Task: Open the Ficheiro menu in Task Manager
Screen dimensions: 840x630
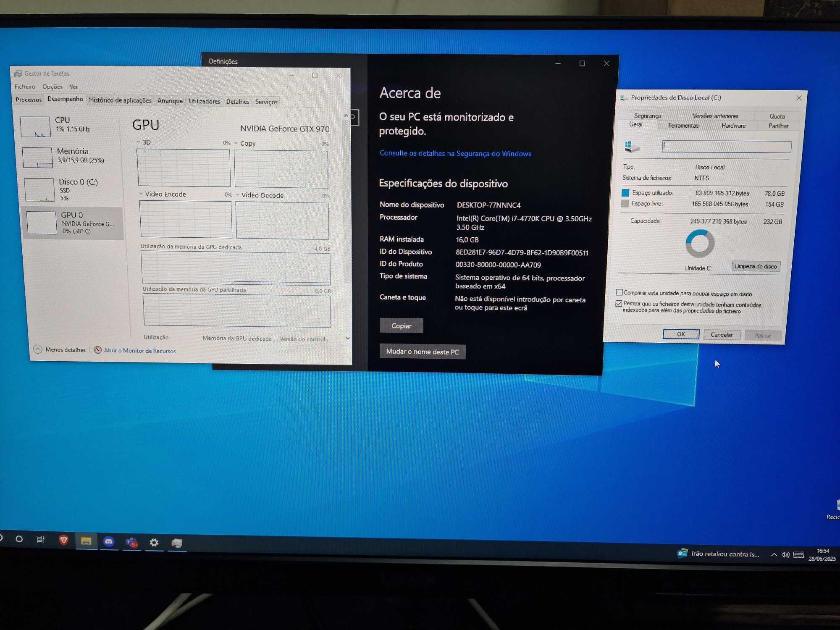Action: pyautogui.click(x=25, y=87)
